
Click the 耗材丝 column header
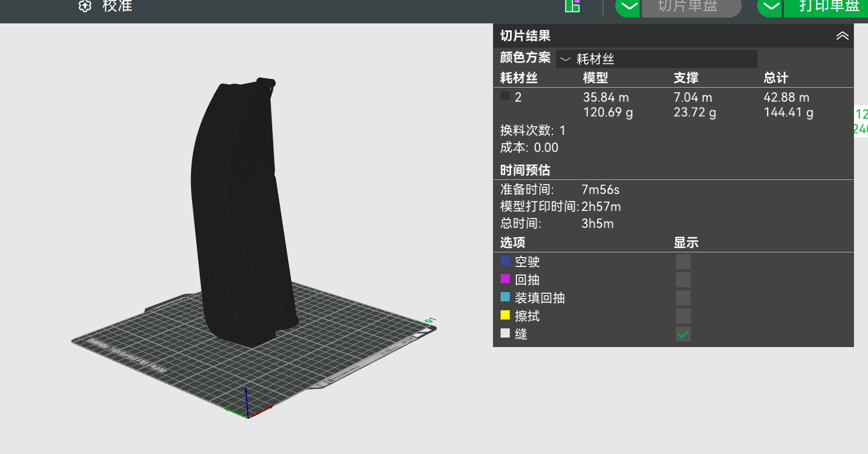(519, 78)
